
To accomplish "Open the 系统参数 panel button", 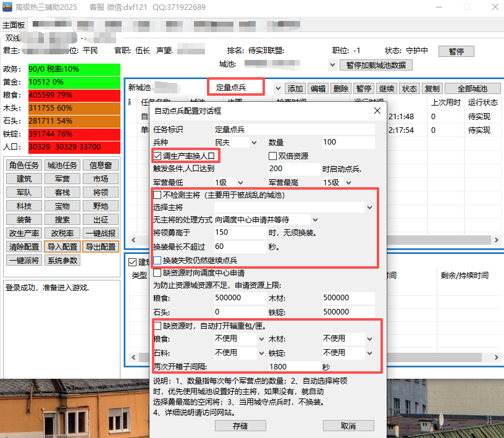I will click(x=64, y=261).
